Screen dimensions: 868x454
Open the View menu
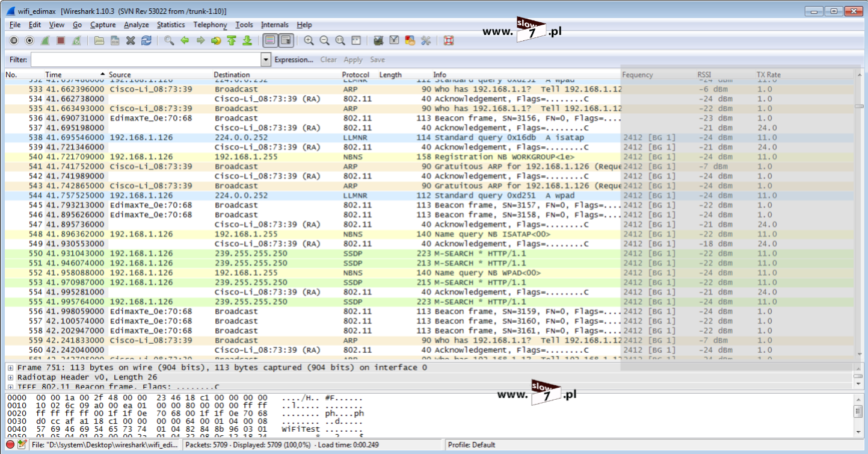57,25
